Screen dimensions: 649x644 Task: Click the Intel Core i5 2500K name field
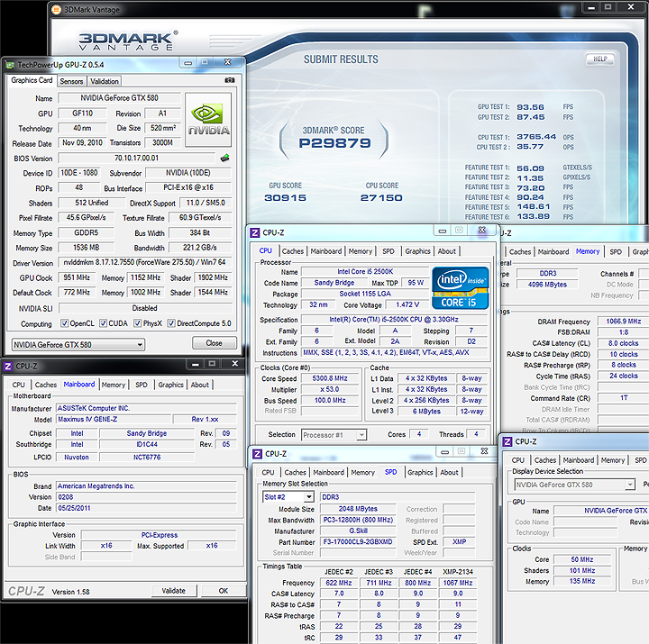[x=365, y=272]
